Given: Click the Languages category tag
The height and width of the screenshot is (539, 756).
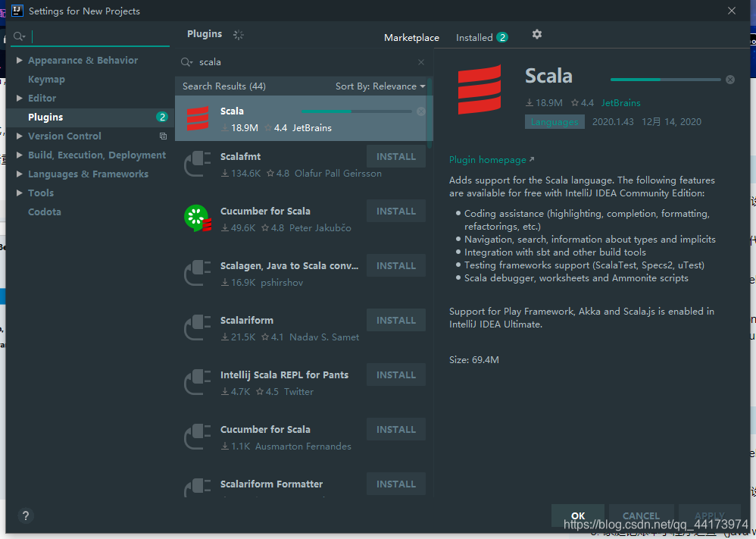Looking at the screenshot, I should click(555, 121).
